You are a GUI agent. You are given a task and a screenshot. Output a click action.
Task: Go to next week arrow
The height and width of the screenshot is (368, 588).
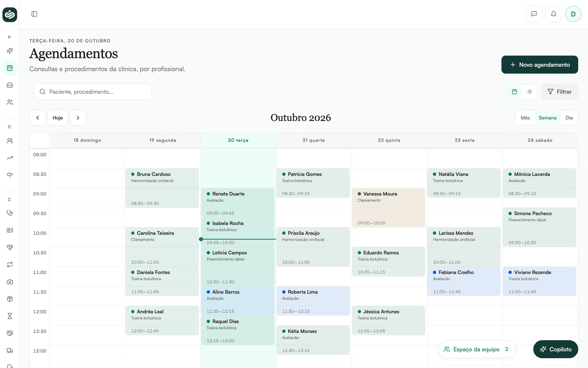[78, 118]
